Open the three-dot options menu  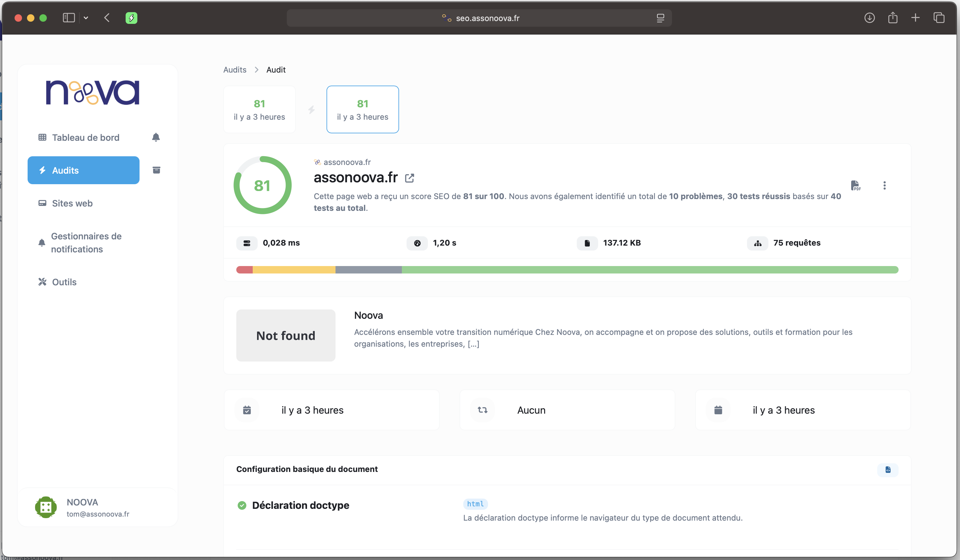884,185
